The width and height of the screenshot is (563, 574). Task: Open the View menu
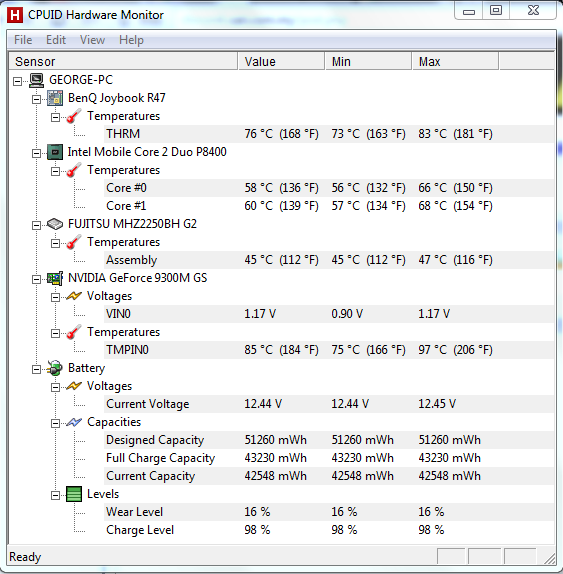92,40
